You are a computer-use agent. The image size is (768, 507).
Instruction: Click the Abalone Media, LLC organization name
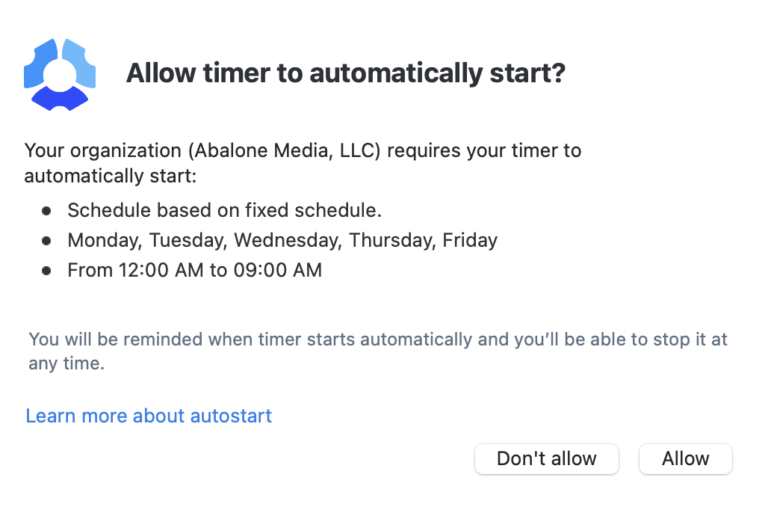[272, 151]
